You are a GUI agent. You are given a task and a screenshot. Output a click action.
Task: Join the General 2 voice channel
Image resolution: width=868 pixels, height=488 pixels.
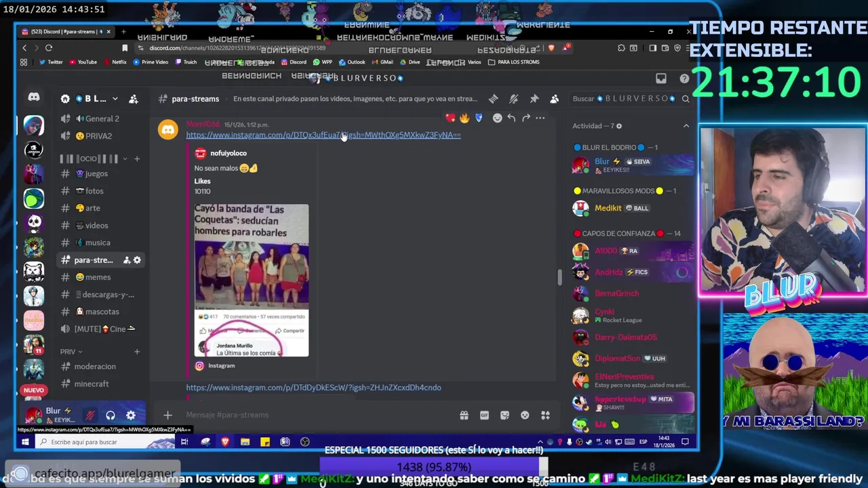pos(100,119)
